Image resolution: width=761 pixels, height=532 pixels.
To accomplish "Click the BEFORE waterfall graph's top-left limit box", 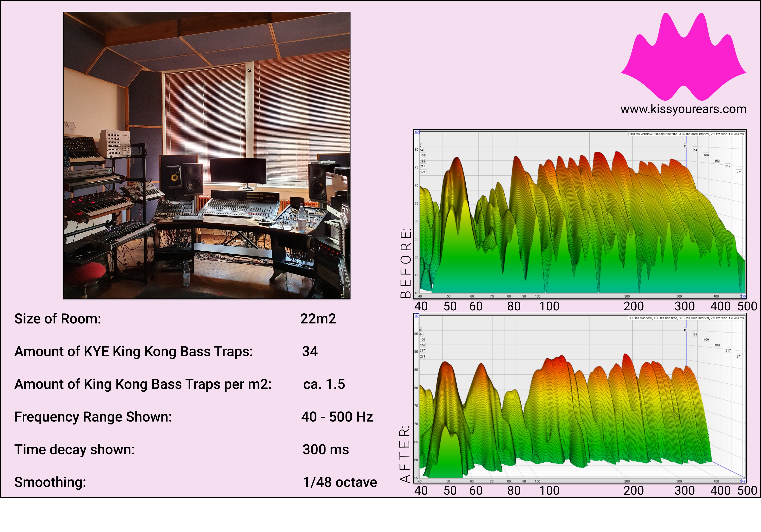I will pyautogui.click(x=417, y=132).
